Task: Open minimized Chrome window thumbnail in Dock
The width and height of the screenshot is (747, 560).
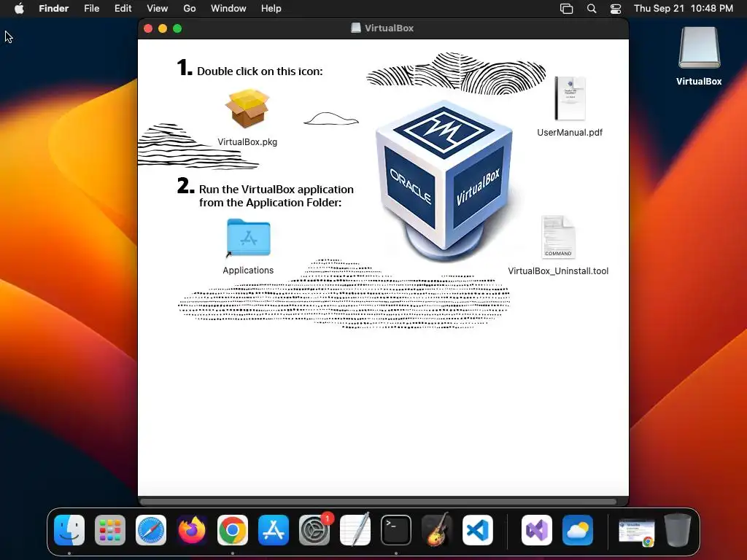Action: pyautogui.click(x=637, y=532)
